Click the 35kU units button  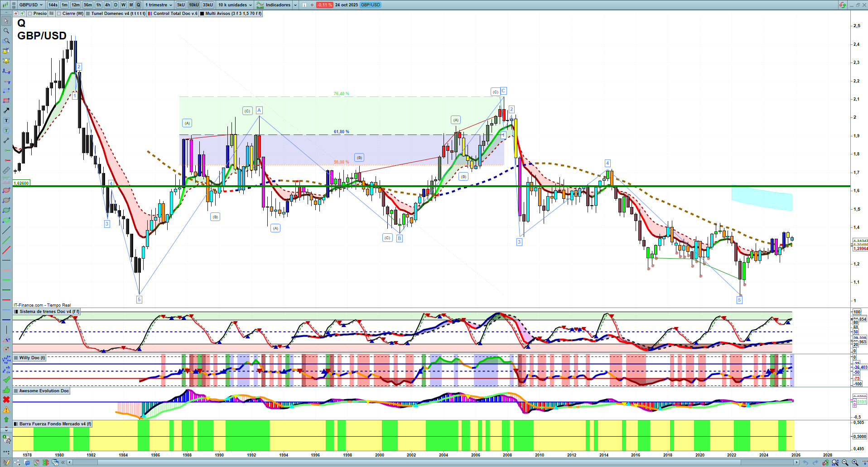208,5
